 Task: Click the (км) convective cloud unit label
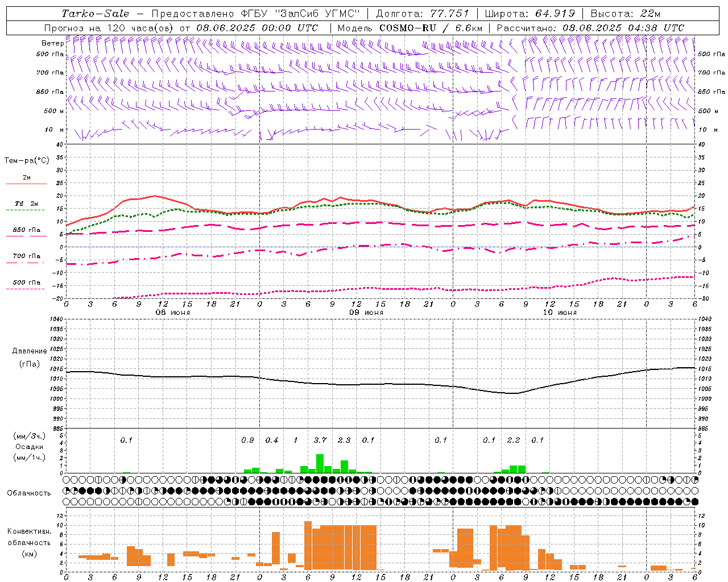tap(29, 554)
